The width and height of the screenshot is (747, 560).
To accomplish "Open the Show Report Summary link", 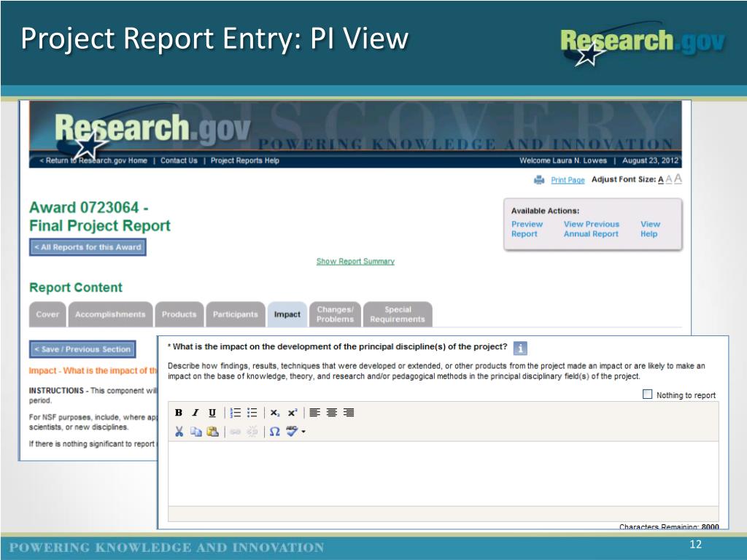I will 355,262.
